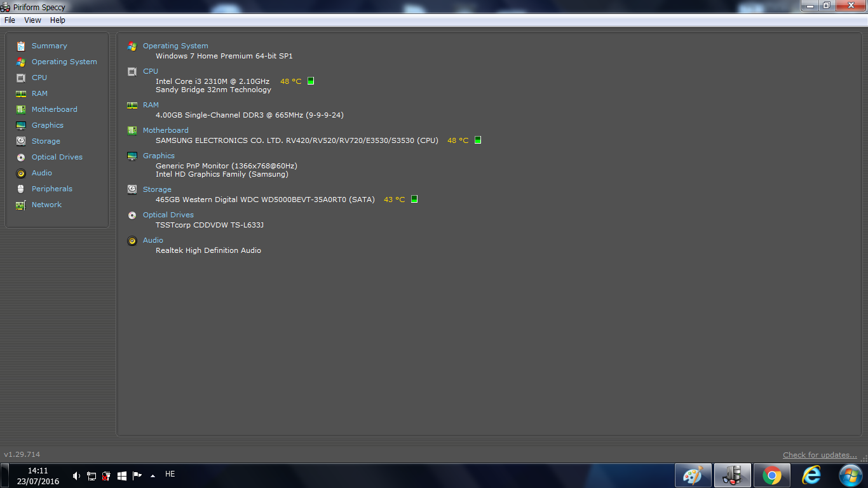Show hidden system tray icons arrow
Image resolution: width=868 pixels, height=488 pixels.
coord(153,475)
